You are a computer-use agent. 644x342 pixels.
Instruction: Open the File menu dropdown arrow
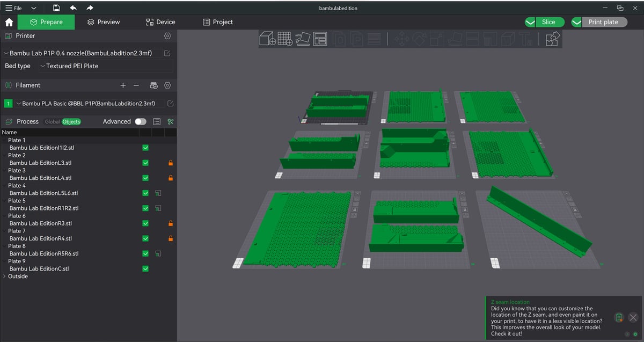[x=34, y=8]
